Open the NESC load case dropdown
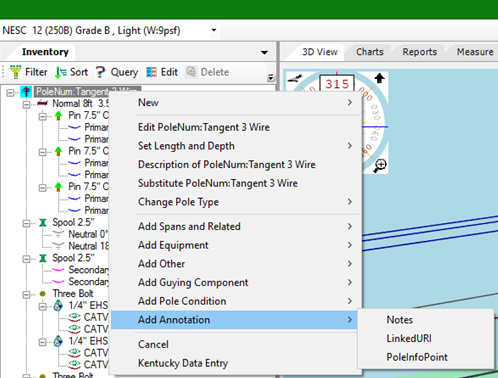The width and height of the screenshot is (498, 378). click(214, 30)
